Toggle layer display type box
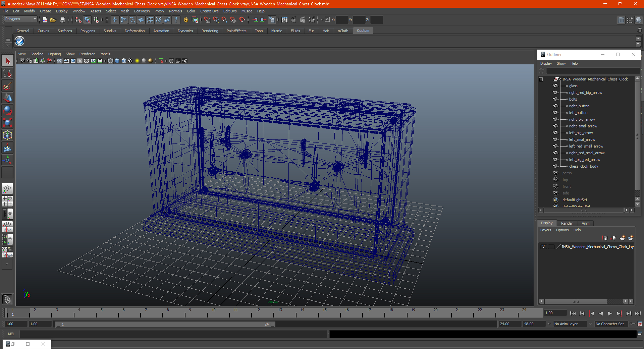 point(551,247)
